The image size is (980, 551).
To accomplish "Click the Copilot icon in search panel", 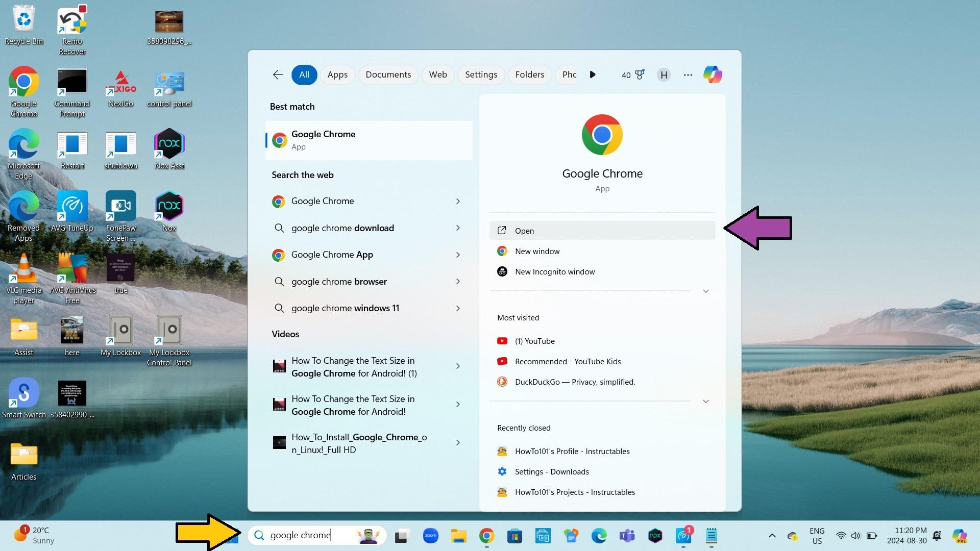I will (713, 75).
